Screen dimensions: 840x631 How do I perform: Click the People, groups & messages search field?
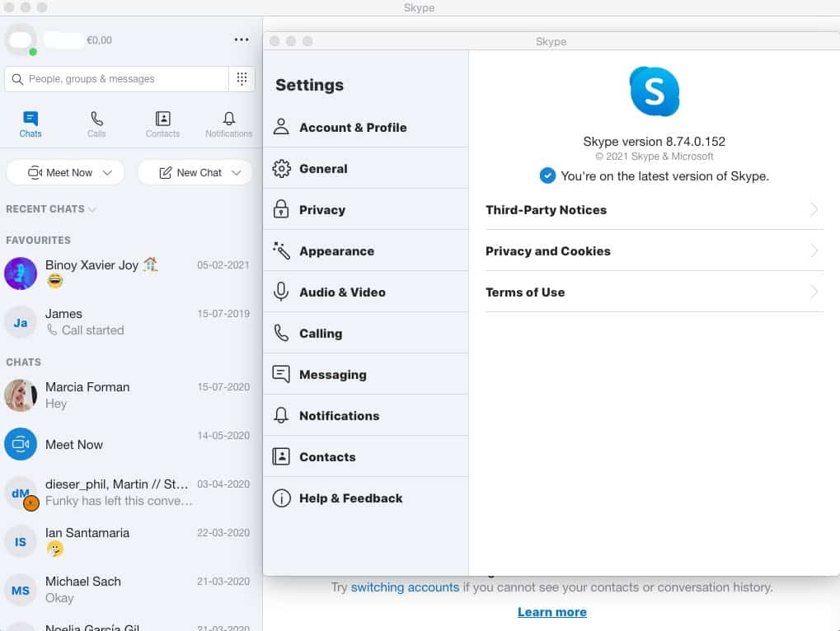coord(117,79)
